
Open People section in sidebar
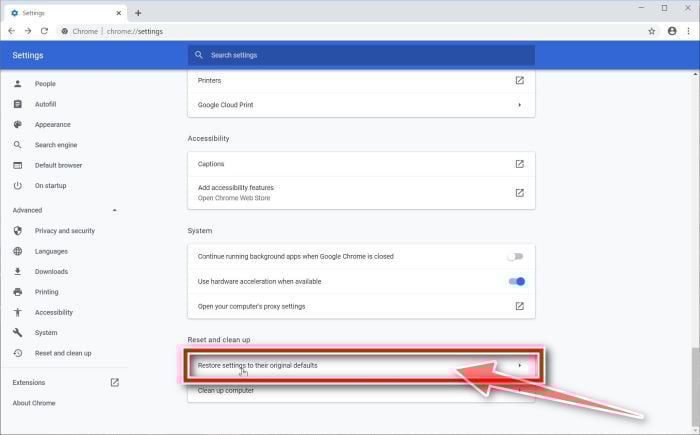point(45,84)
